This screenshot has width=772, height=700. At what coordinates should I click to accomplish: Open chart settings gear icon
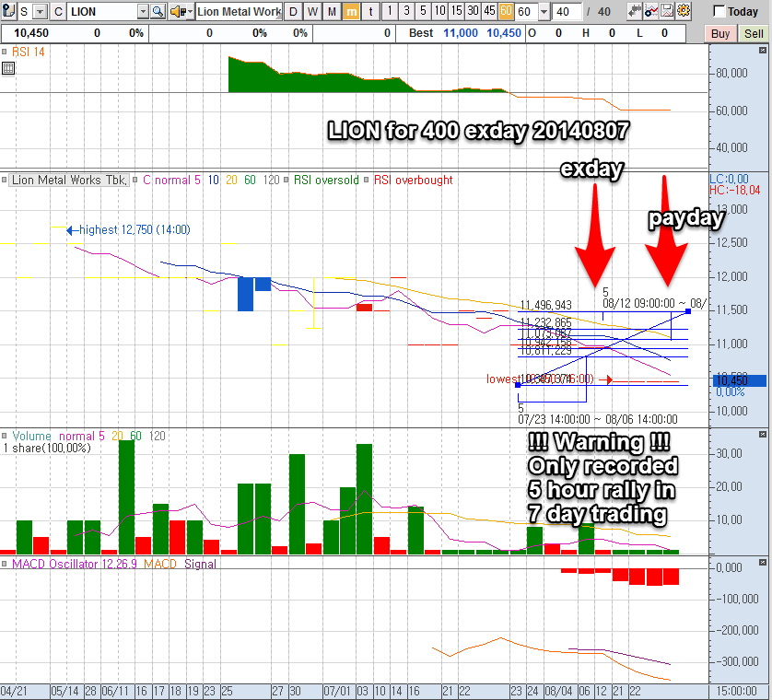(684, 11)
